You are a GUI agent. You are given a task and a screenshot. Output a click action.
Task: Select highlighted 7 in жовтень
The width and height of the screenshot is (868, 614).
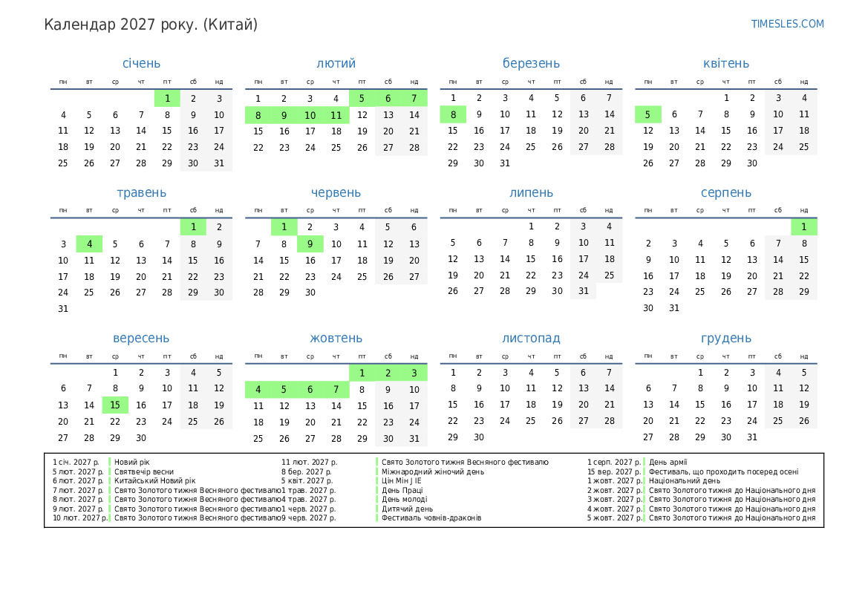coord(336,390)
